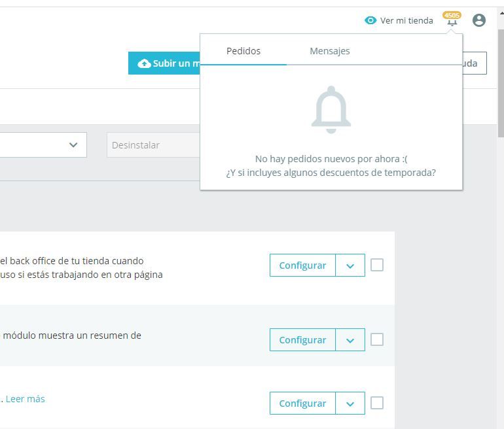The image size is (504, 429).
Task: Tick checkbox for the resumen module row
Action: 377,339
